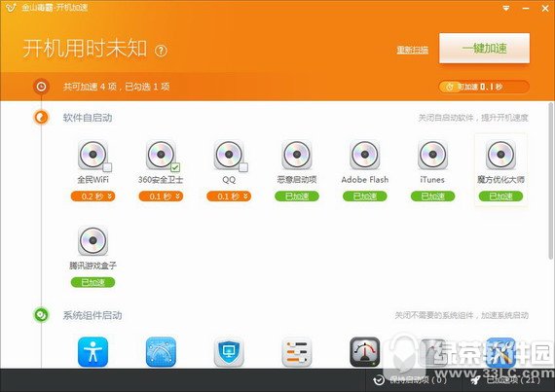Click the 开机用时未知 headline

click(85, 48)
